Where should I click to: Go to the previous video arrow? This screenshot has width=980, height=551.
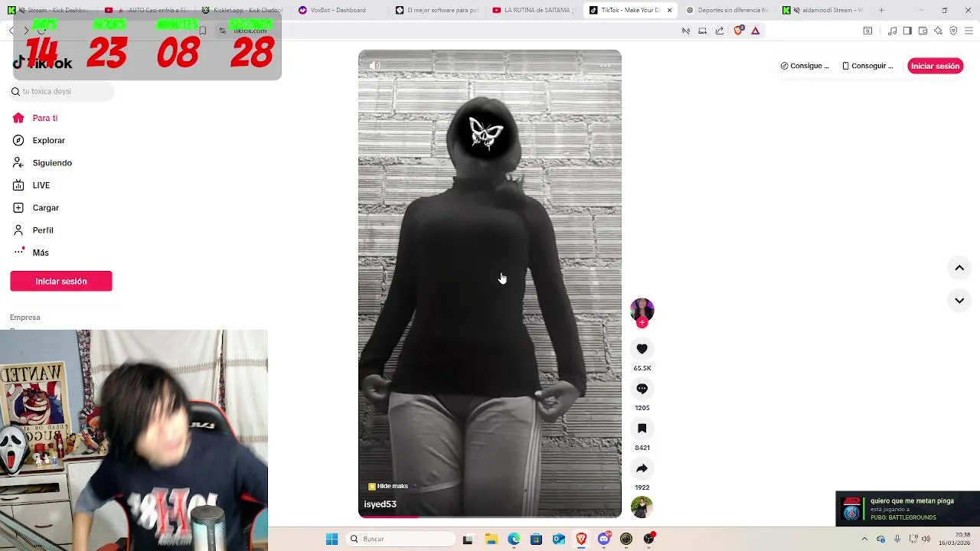959,268
